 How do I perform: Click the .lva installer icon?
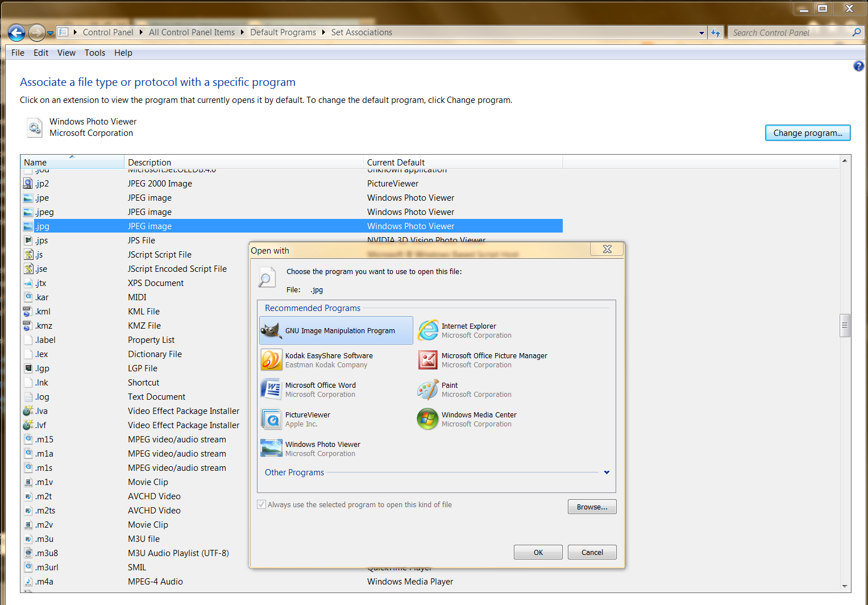pyautogui.click(x=28, y=411)
